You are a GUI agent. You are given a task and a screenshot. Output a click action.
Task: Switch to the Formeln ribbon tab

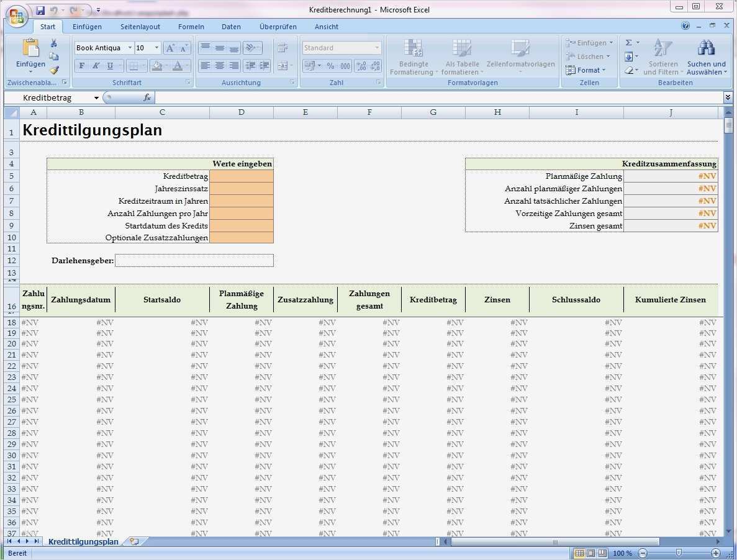click(x=191, y=27)
